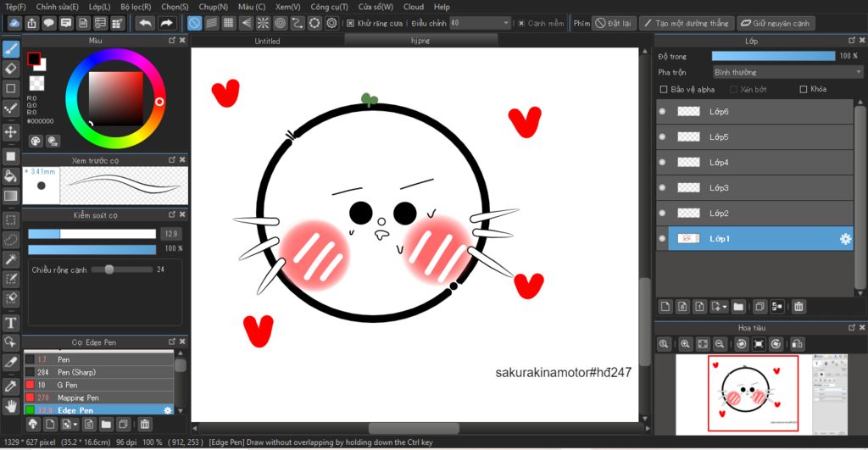Click Giữ nguyên cạnh button
The image size is (868, 450).
tap(776, 23)
